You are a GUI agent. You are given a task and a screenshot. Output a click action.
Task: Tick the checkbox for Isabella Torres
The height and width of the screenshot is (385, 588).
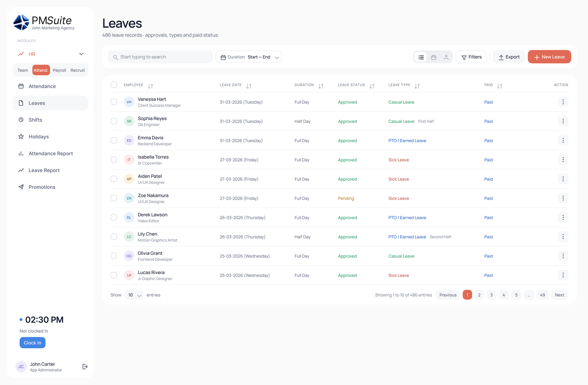[x=114, y=160]
